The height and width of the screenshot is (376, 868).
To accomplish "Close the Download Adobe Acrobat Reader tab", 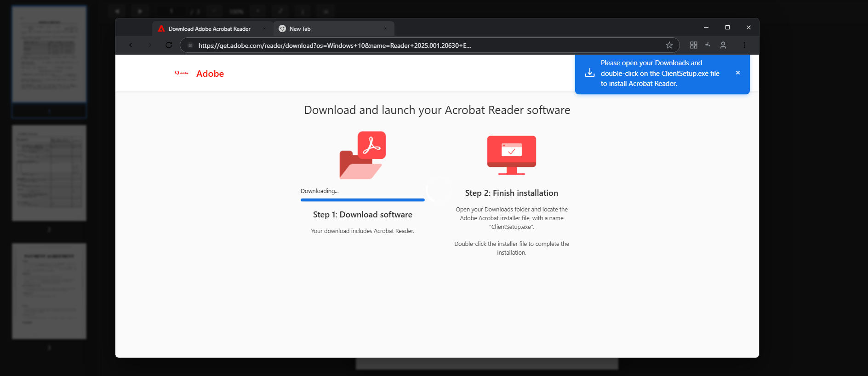I will pos(264,28).
